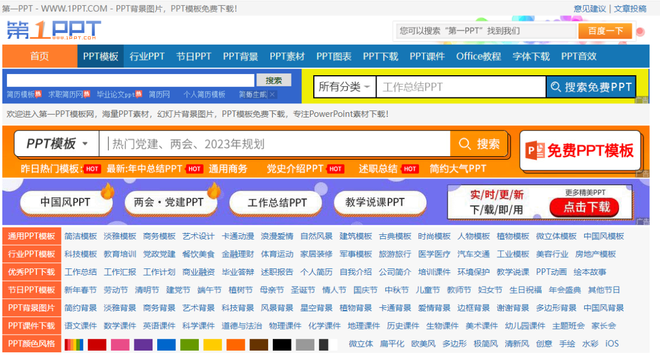Click the 第1PPT site logo
Screen dimensions: 660x360
[x=53, y=30]
